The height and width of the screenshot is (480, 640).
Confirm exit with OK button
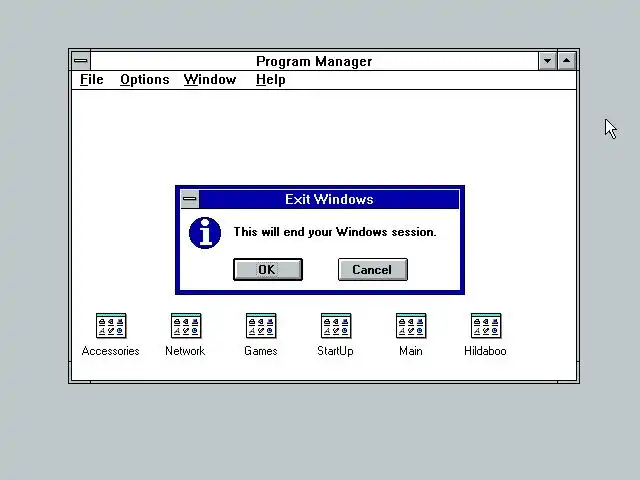click(268, 269)
